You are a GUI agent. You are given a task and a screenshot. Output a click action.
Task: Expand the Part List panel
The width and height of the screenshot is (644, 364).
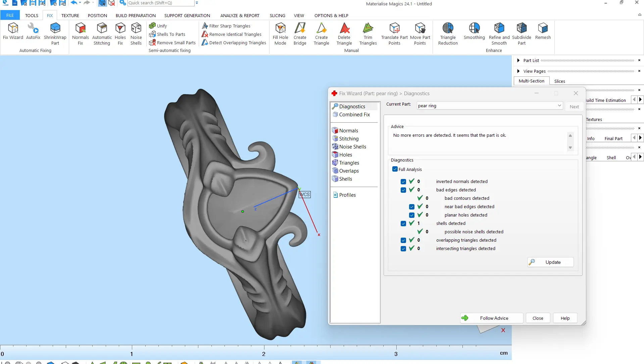point(518,60)
